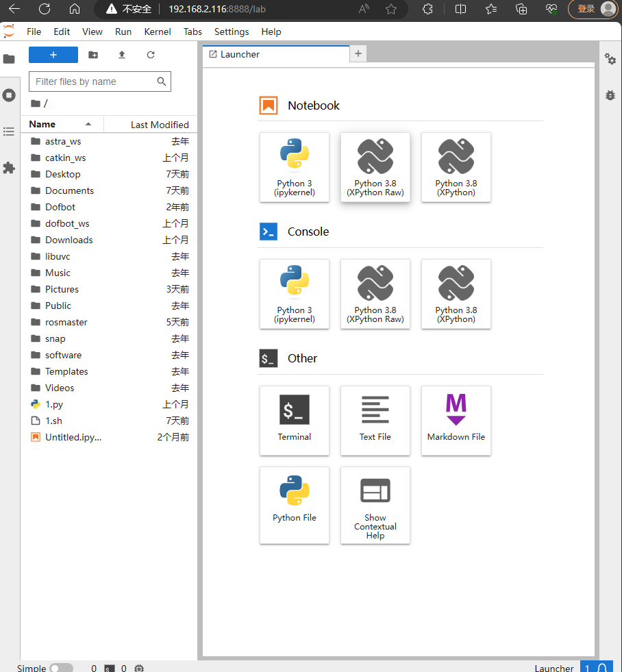
Task: Open Property Inspector gears icon
Action: 610,59
